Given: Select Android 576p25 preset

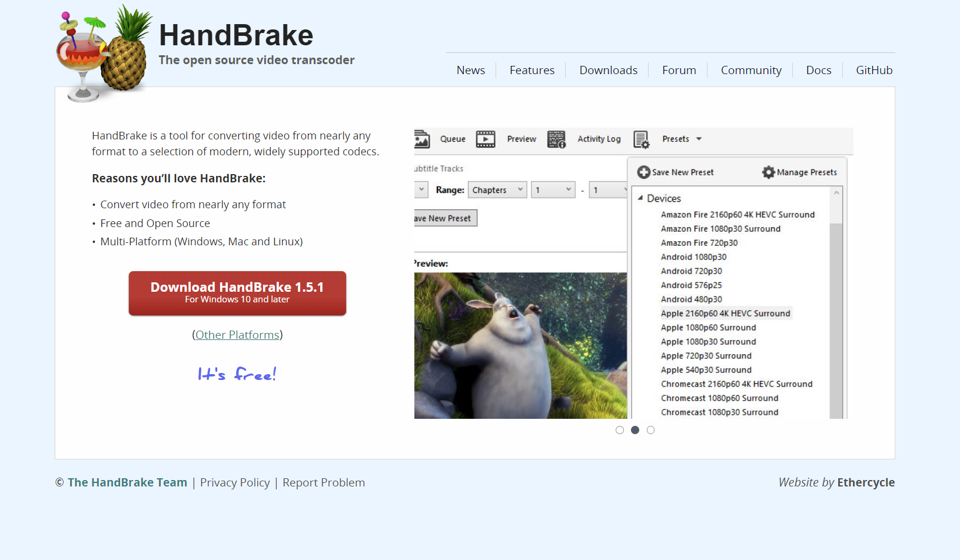Looking at the screenshot, I should click(x=692, y=285).
